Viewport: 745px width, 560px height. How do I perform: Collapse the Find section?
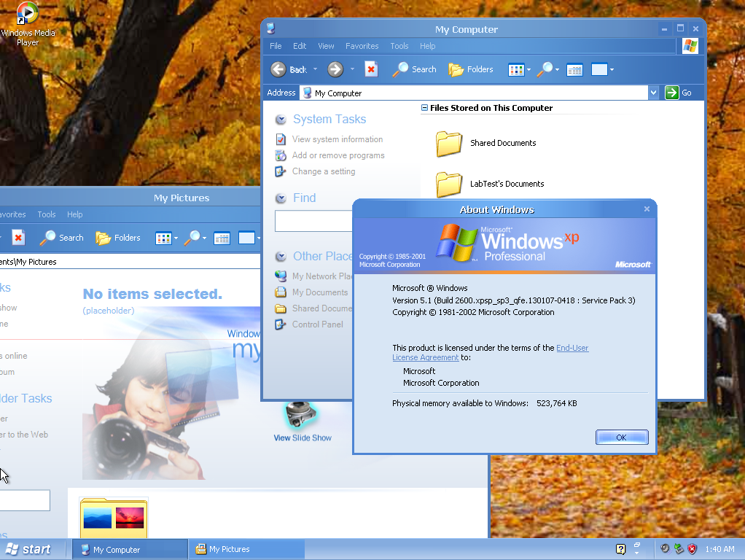(281, 198)
